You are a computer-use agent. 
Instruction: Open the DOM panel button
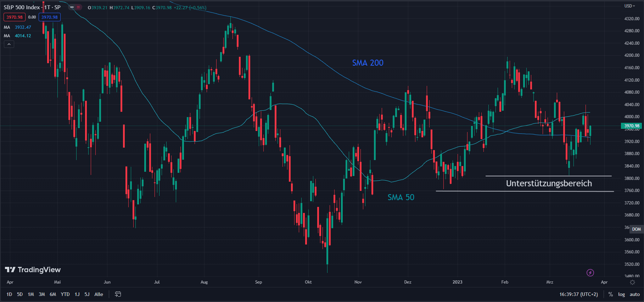(x=636, y=229)
